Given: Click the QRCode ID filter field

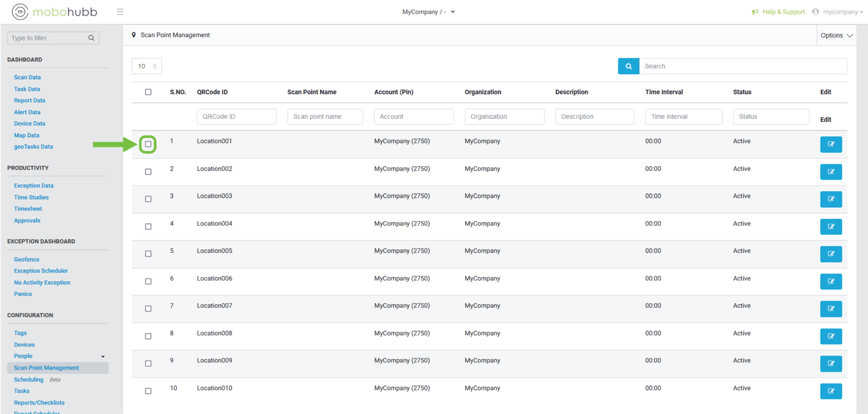Looking at the screenshot, I should [x=237, y=117].
